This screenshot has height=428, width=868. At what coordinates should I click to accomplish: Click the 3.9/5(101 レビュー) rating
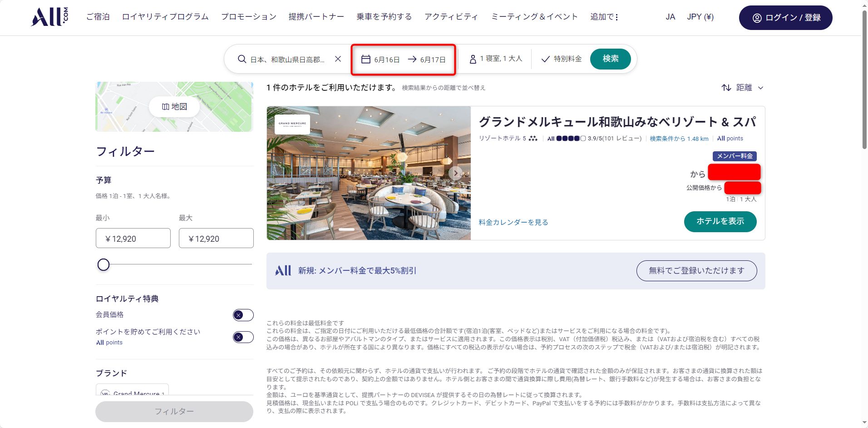(x=614, y=139)
